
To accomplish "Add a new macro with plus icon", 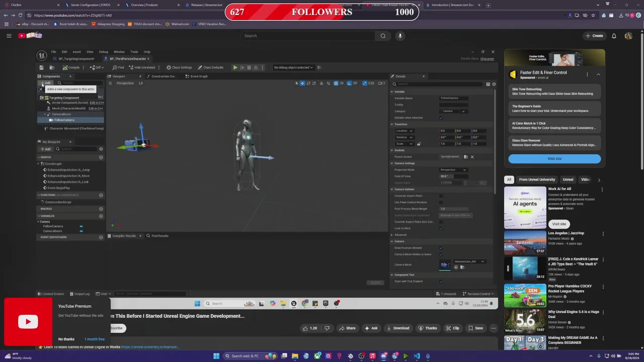I will [x=101, y=209].
